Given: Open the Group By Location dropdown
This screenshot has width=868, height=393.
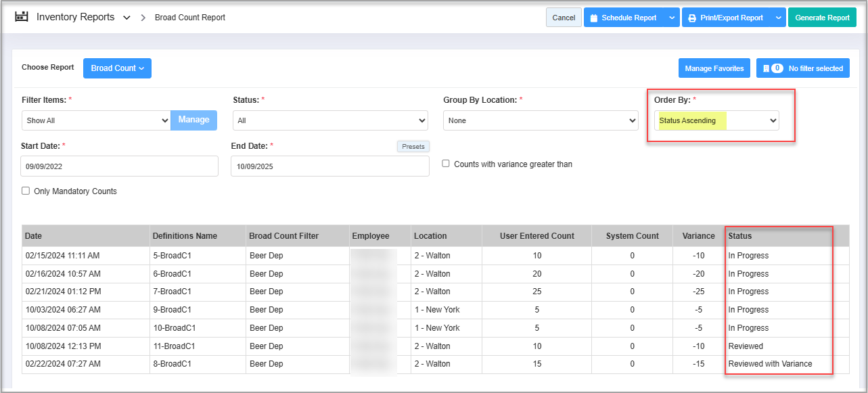Looking at the screenshot, I should 541,120.
